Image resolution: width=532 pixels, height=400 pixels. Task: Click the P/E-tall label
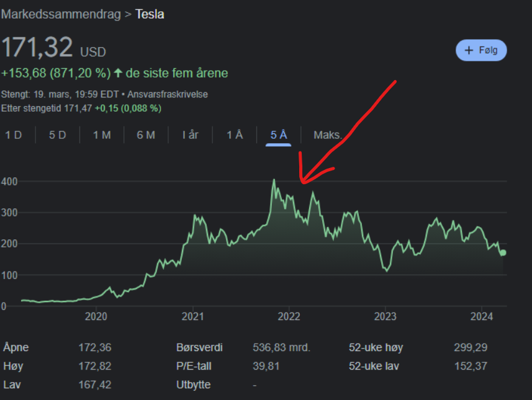coord(196,366)
